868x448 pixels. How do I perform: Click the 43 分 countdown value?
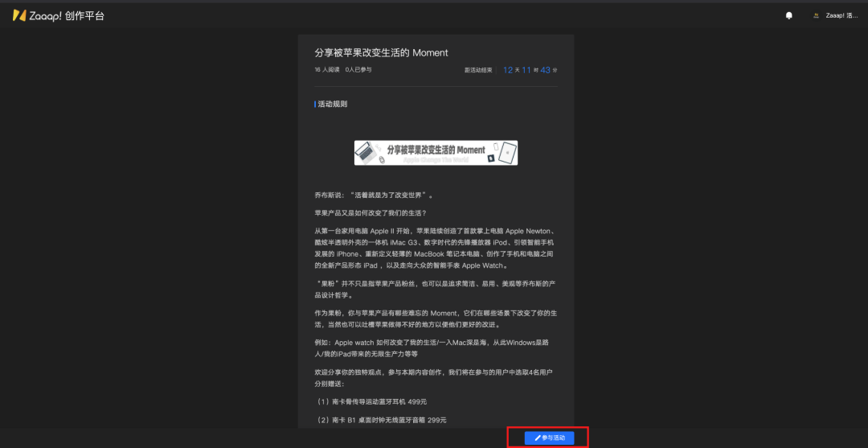(x=549, y=70)
